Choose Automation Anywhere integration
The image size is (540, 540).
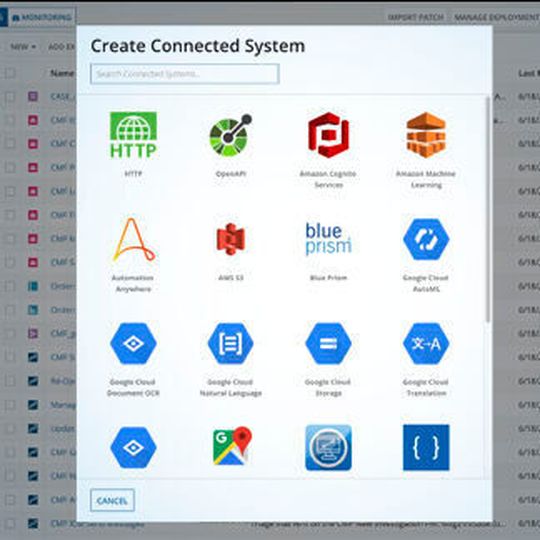133,240
